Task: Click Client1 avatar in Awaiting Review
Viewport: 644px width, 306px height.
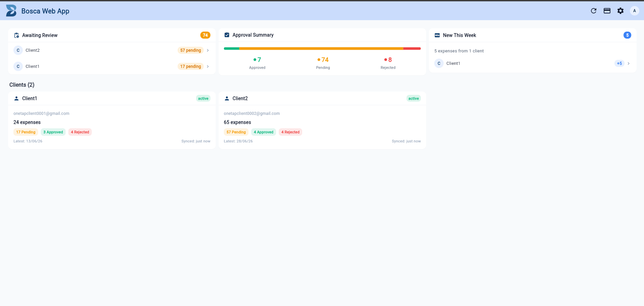Action: [18, 67]
